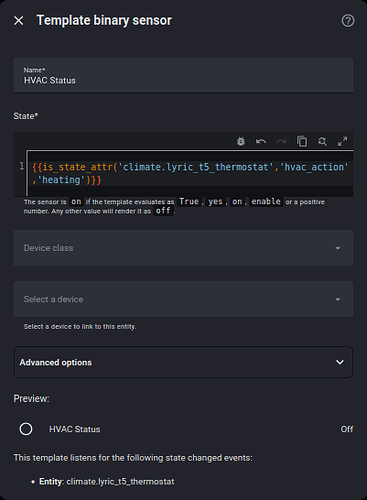Redo the edit in the template editor
Viewport: 367px width, 500px height.
point(281,141)
